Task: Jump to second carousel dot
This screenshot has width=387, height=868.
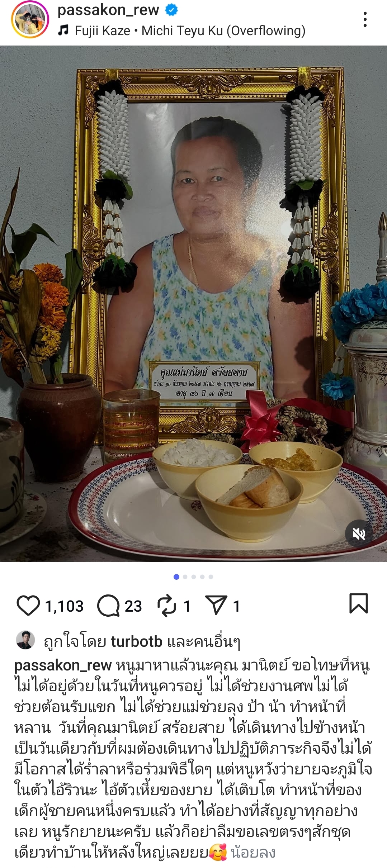Action: 185,577
